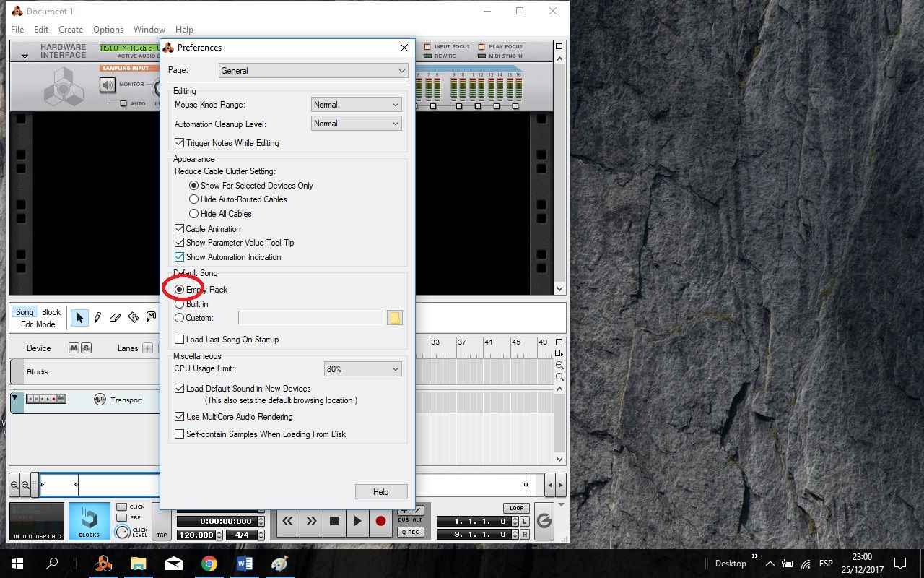Open File Explorer from taskbar
The image size is (924, 578).
138,564
